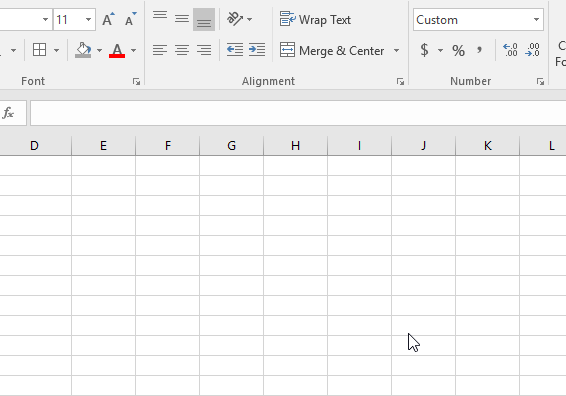Open the Orientation text rotation menu
Screen dimensions: 566x396
239,19
